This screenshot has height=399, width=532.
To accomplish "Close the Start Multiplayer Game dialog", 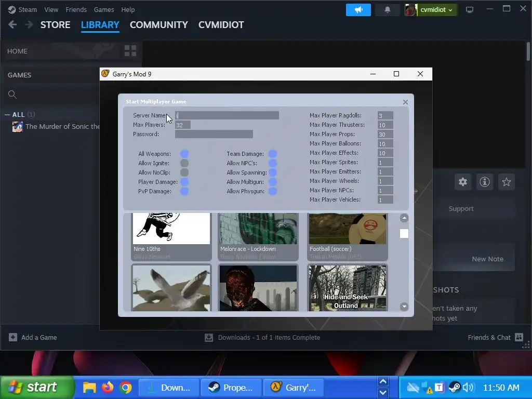I will 405,102.
